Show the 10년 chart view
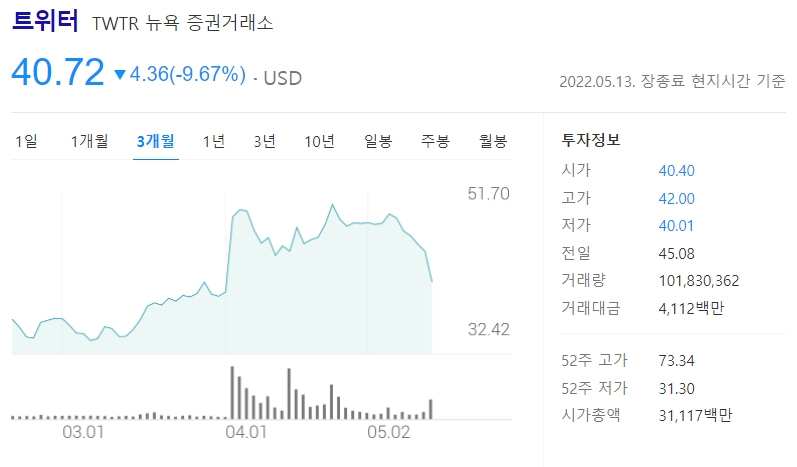797x467 pixels. pyautogui.click(x=319, y=141)
